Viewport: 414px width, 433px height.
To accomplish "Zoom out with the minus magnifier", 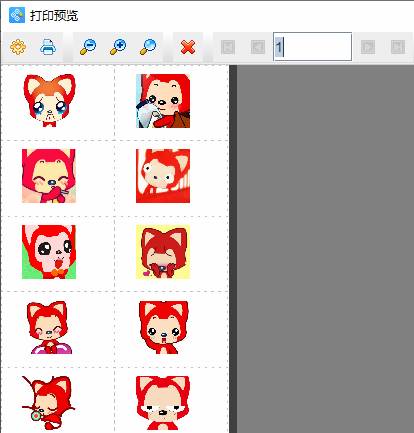I will (x=88, y=47).
